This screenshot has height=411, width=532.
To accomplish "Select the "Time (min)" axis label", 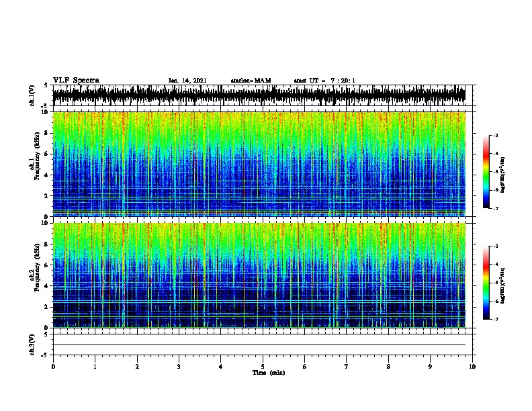I will (x=269, y=373).
